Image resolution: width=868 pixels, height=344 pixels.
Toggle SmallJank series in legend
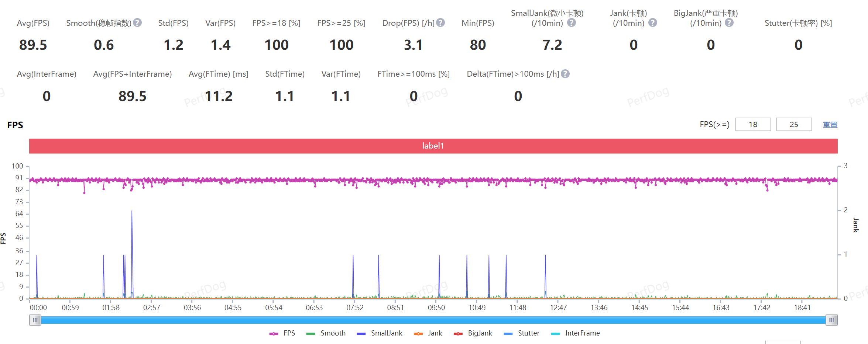click(380, 333)
